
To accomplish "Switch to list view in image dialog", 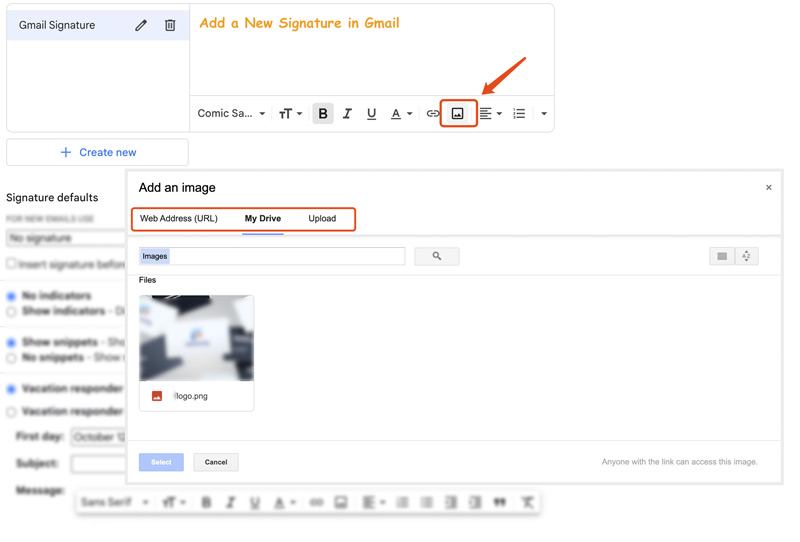I will (722, 256).
